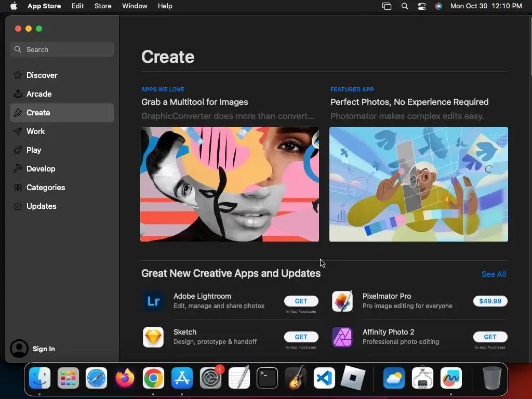Viewport: 532px width, 399px height.
Task: Click GET for Affinity Photo 2
Action: pyautogui.click(x=490, y=337)
